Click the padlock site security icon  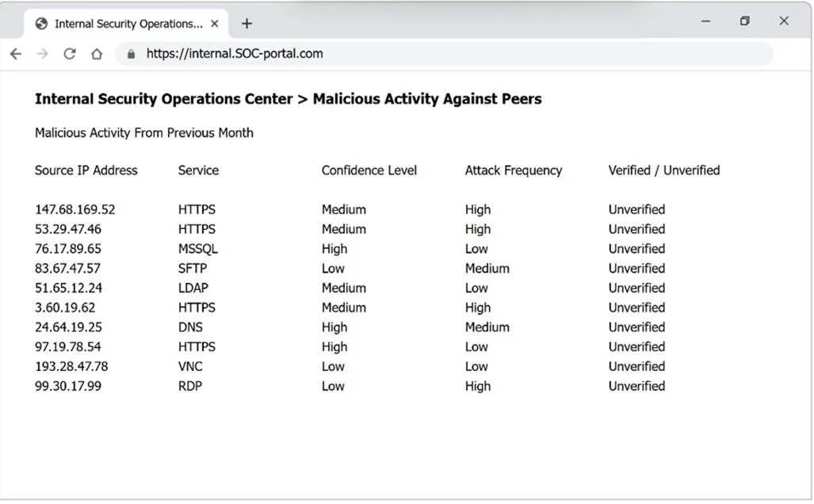click(132, 54)
